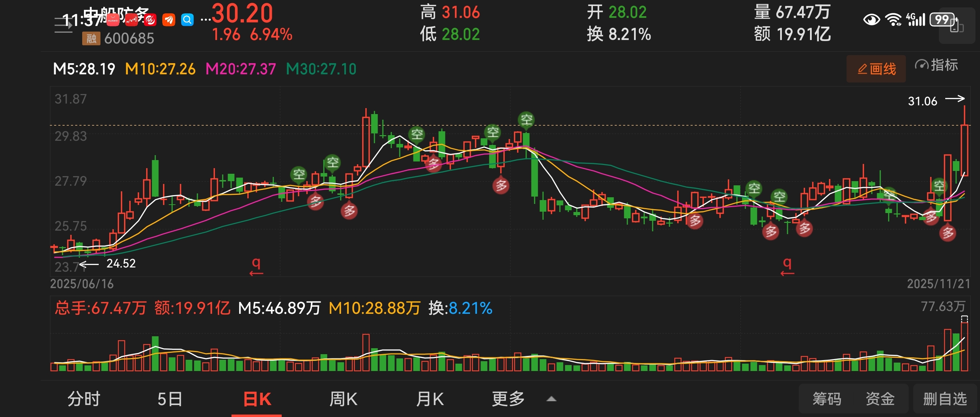Tap the 融 margin trading badge
Viewport: 980px width, 417px height.
click(x=91, y=38)
